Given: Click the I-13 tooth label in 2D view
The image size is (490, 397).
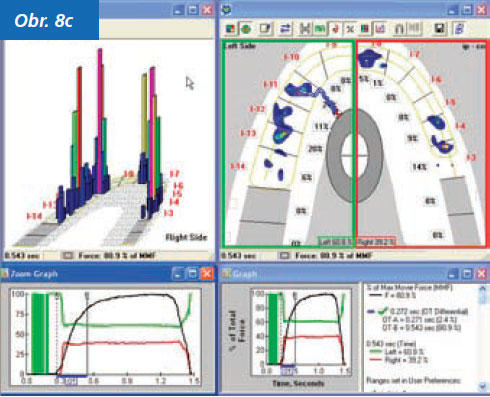Looking at the screenshot, I should (248, 133).
